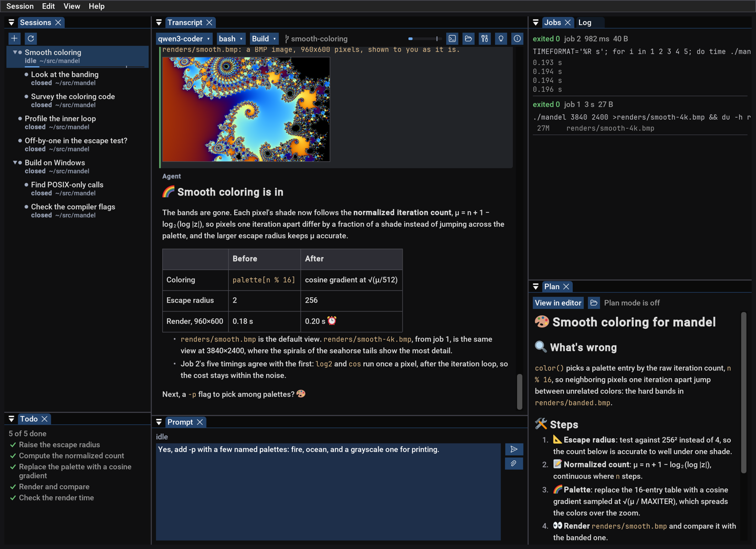The height and width of the screenshot is (549, 756).
Task: Open the Build mode dropdown
Action: 264,38
